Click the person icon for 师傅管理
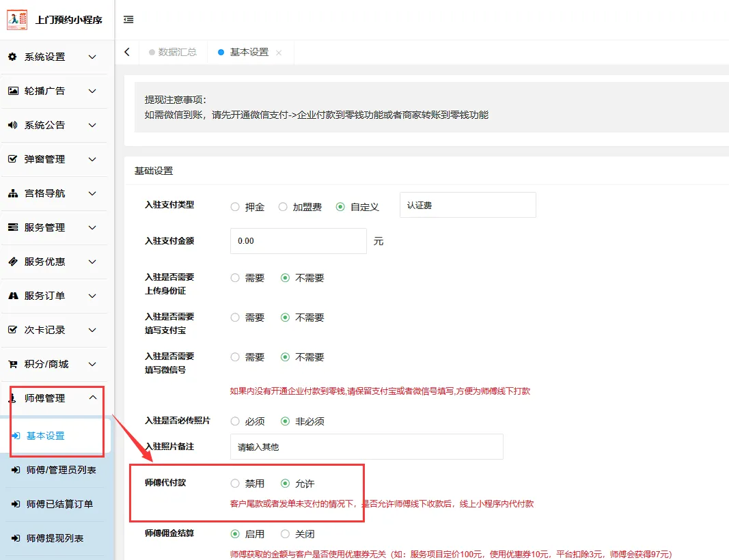This screenshot has height=560, width=729. (13, 398)
